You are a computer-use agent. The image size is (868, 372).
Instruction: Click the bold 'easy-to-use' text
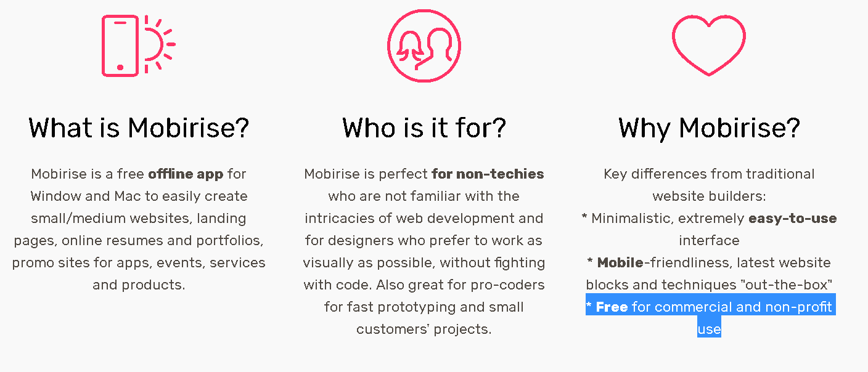[792, 219]
